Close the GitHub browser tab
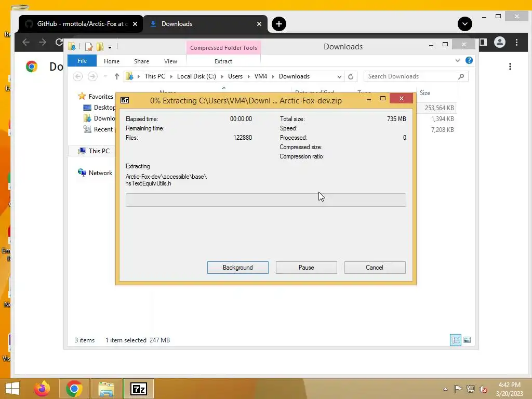 point(135,24)
